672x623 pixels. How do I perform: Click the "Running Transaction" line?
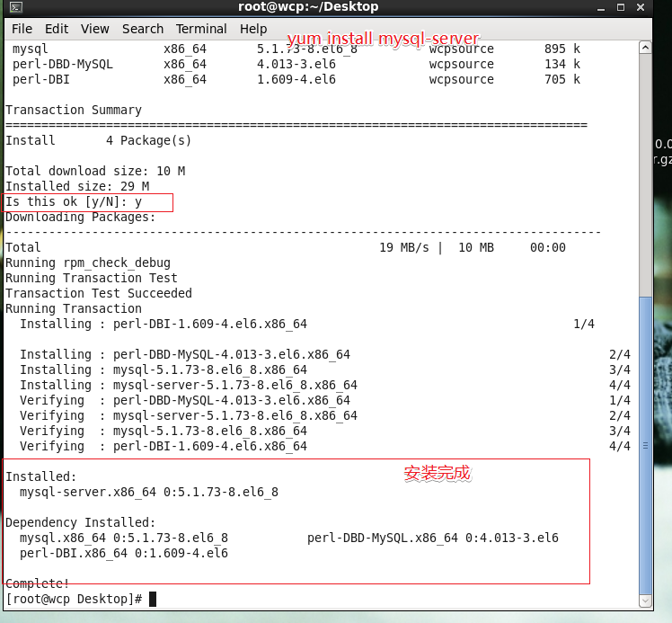point(74,308)
